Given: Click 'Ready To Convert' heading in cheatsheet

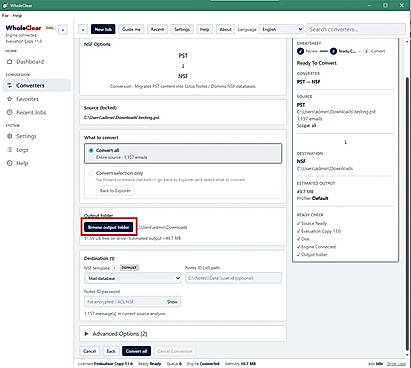Looking at the screenshot, I should tap(317, 63).
